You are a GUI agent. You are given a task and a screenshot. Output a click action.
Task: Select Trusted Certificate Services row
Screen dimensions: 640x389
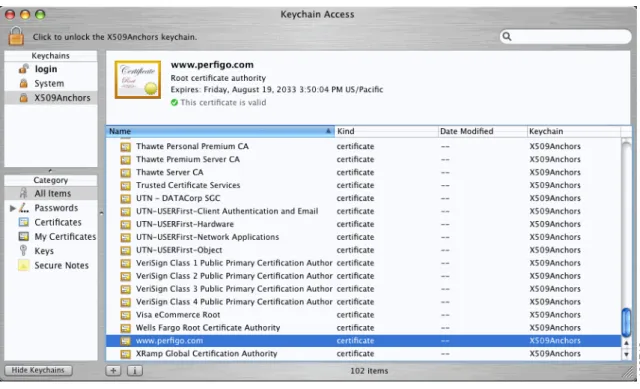point(364,185)
